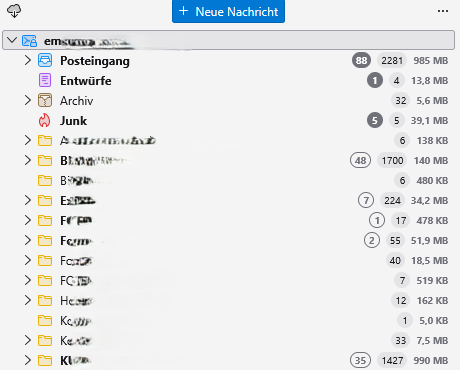Image resolution: width=460 pixels, height=370 pixels.
Task: Click the 39,1 MB size of Junk
Action: 429,121
